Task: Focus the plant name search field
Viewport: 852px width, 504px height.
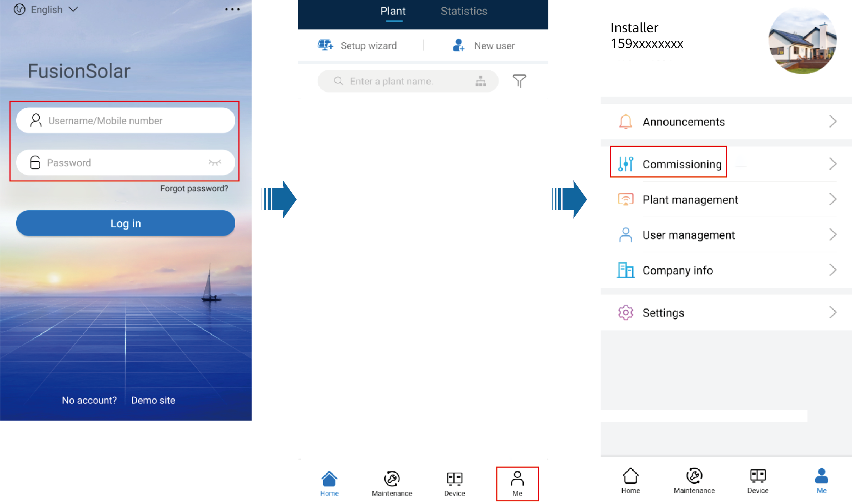Action: click(408, 81)
